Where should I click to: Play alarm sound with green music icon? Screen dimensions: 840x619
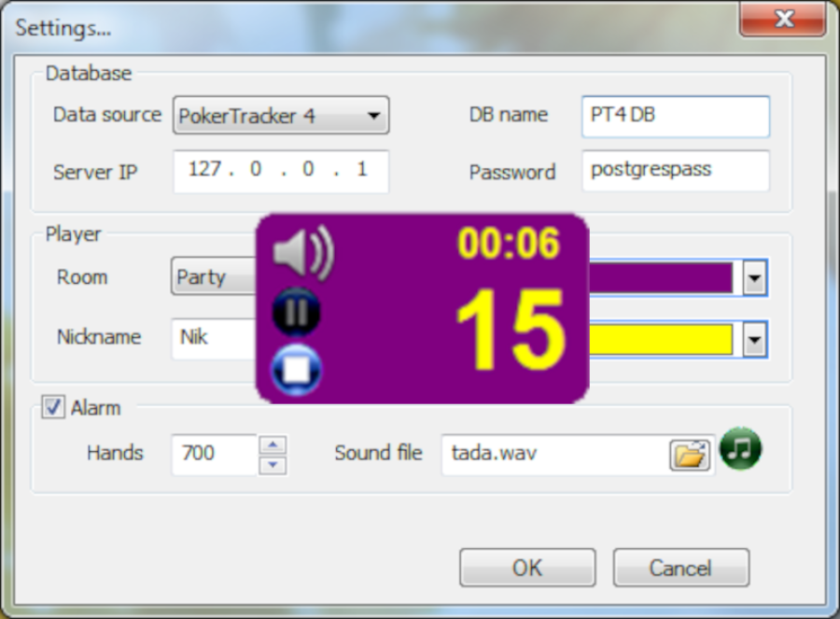[741, 449]
